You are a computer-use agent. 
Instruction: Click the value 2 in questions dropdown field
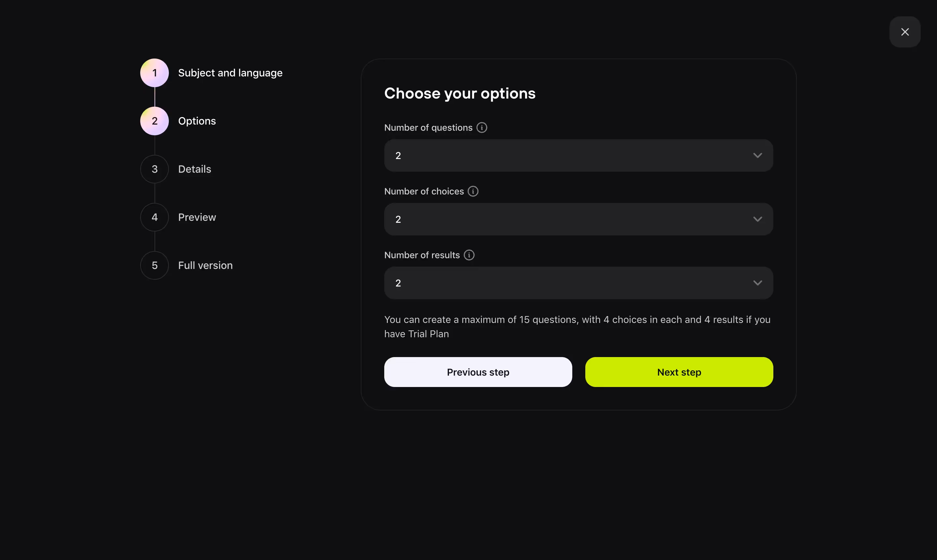[x=398, y=155]
